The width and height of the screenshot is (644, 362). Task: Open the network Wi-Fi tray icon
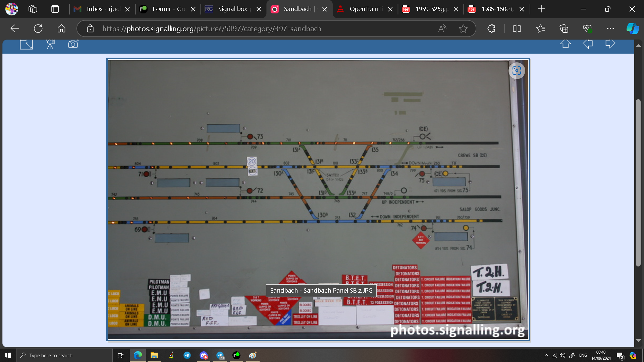pos(555,355)
